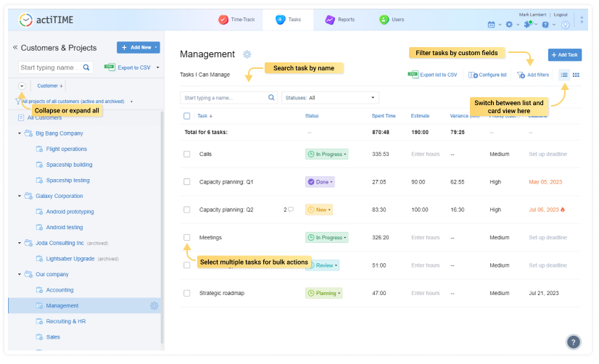
Task: Click the actiTIME logo
Action: (x=46, y=20)
